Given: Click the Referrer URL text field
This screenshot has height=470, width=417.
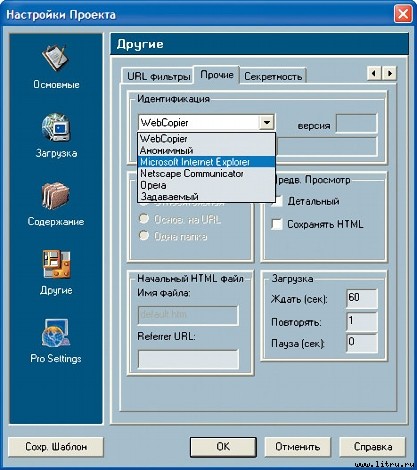Looking at the screenshot, I should (x=188, y=359).
